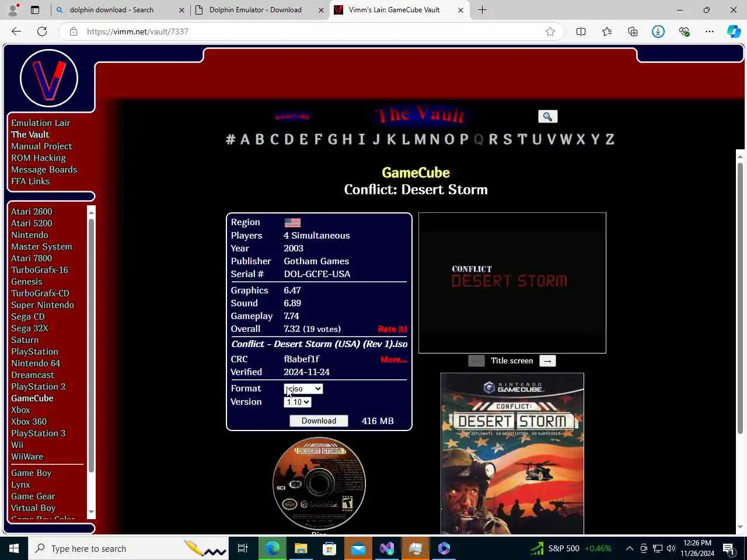Open the Version 1.10 dropdown

[x=298, y=402]
